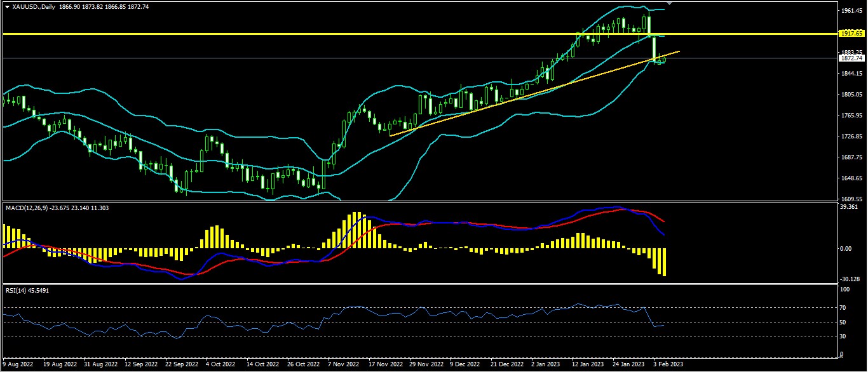Click the triangle icon before XAUUSD title
The width and height of the screenshot is (868, 372).
click(7, 6)
